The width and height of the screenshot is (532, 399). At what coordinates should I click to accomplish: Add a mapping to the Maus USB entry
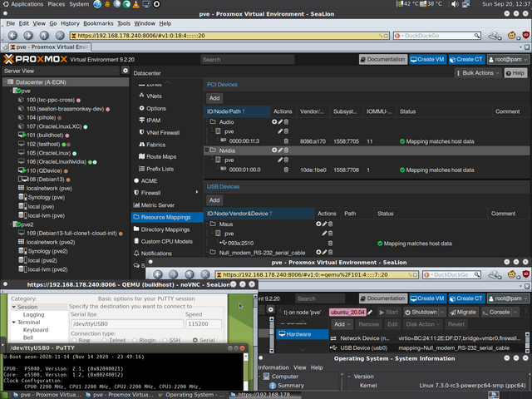click(318, 224)
